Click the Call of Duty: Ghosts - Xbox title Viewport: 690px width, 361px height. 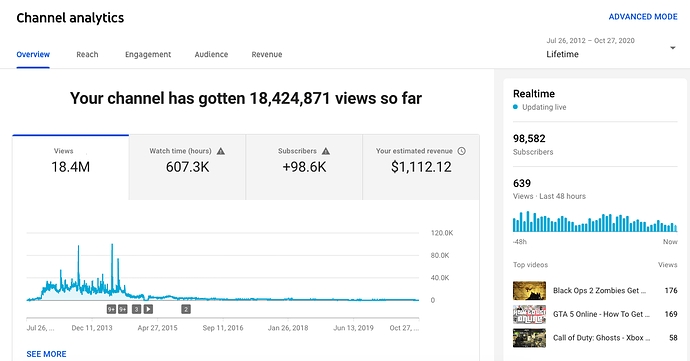pyautogui.click(x=602, y=338)
